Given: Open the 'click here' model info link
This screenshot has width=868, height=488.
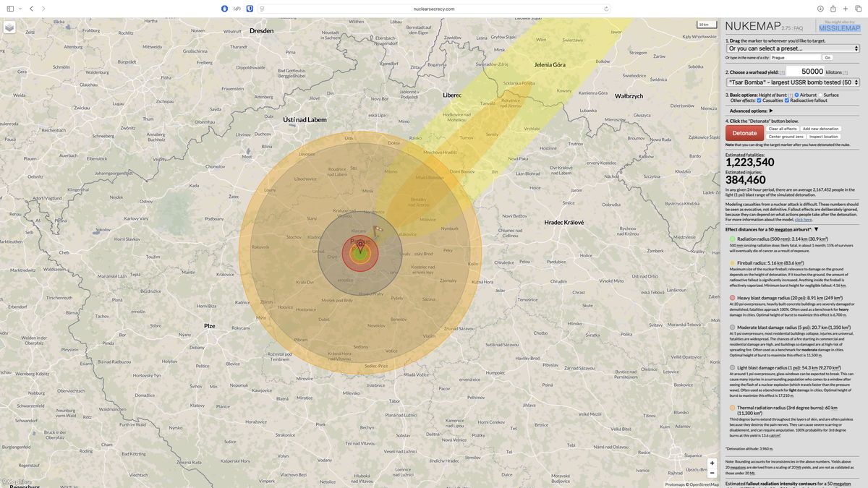Looking at the screenshot, I should [x=803, y=219].
